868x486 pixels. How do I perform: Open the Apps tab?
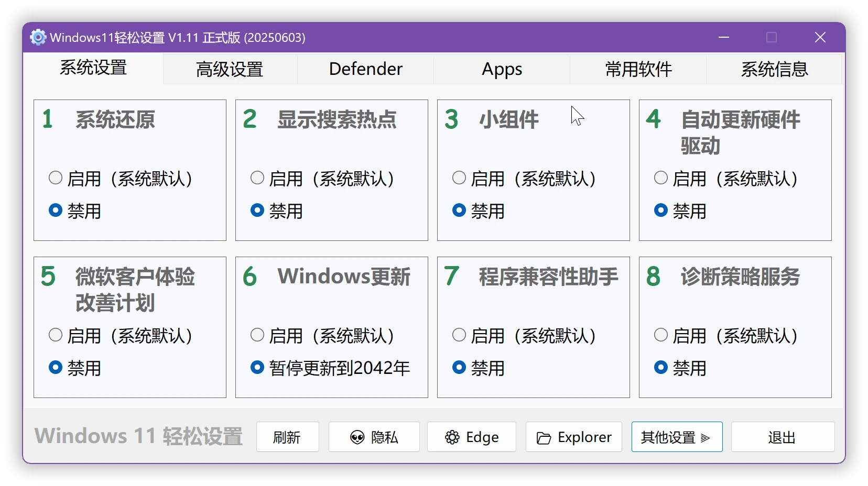(502, 69)
